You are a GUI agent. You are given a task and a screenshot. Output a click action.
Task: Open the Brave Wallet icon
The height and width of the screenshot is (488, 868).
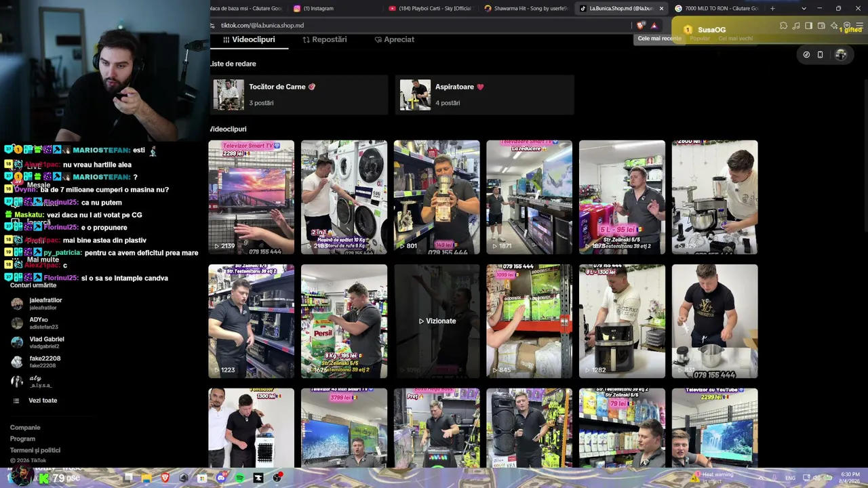pos(821,26)
